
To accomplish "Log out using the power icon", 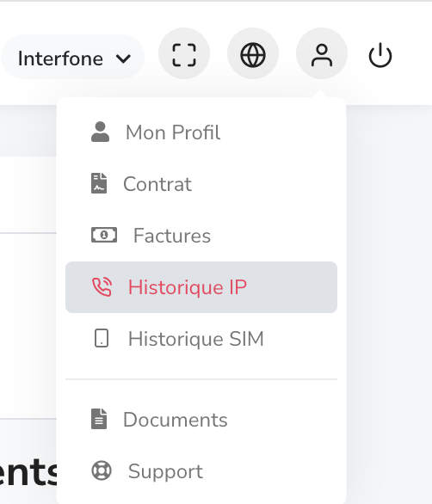I will (x=380, y=55).
